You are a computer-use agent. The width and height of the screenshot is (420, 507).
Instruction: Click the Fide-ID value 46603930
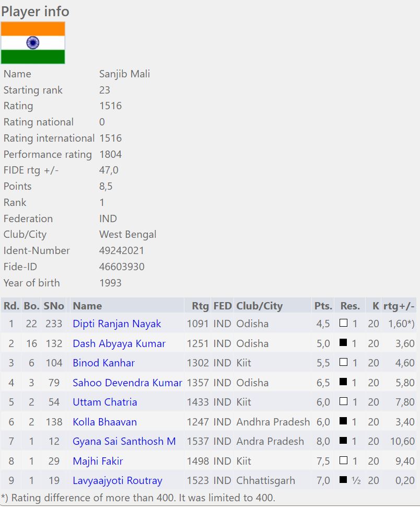[121, 267]
